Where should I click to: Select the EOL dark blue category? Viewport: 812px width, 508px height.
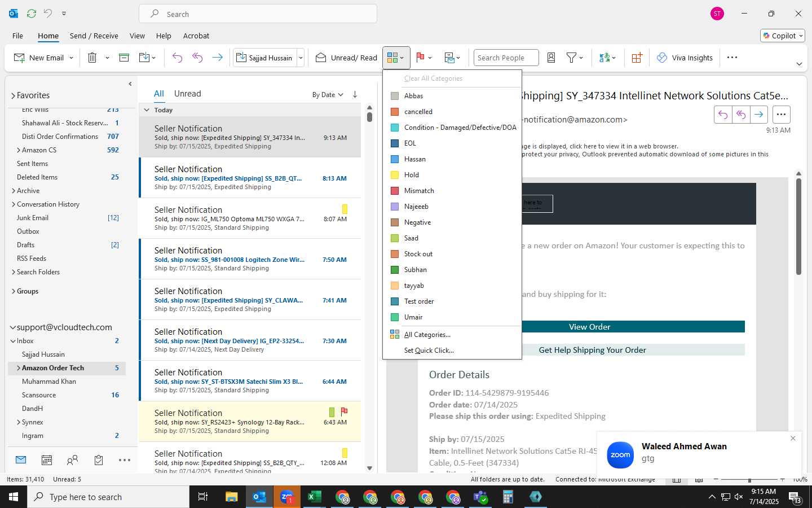click(452, 143)
